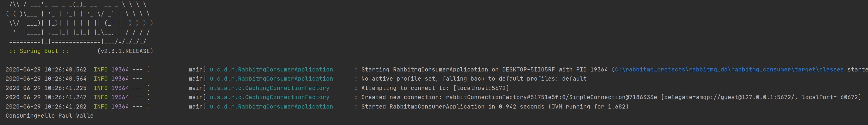Click RabbitmqConsumerApplication logger on "No active profile" line
Screen dimensions: 868x125
point(271,79)
